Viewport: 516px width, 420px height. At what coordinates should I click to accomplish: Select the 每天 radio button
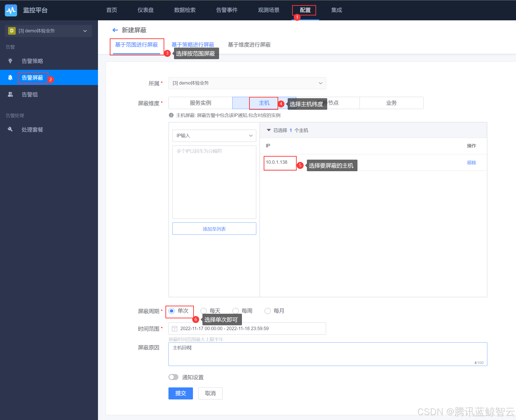tap(204, 311)
